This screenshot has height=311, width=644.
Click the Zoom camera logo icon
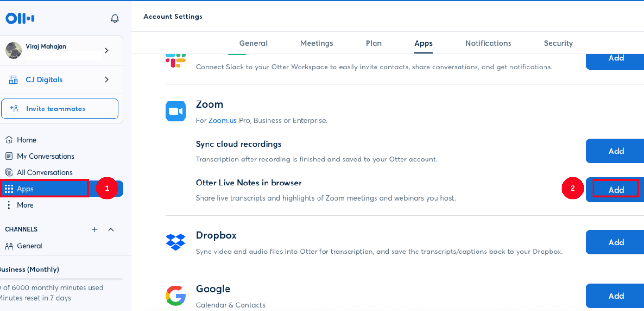[x=176, y=111]
